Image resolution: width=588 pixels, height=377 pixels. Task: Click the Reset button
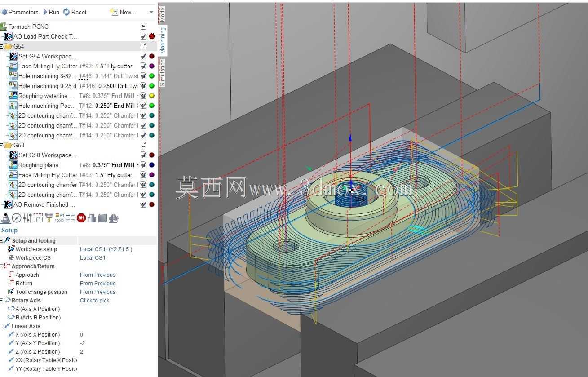click(x=75, y=12)
